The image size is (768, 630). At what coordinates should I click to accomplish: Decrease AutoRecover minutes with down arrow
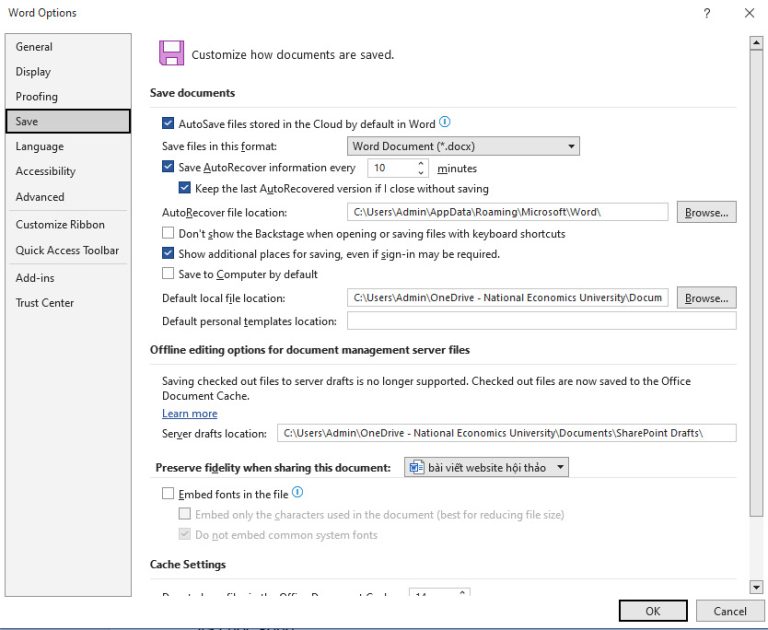point(421,173)
